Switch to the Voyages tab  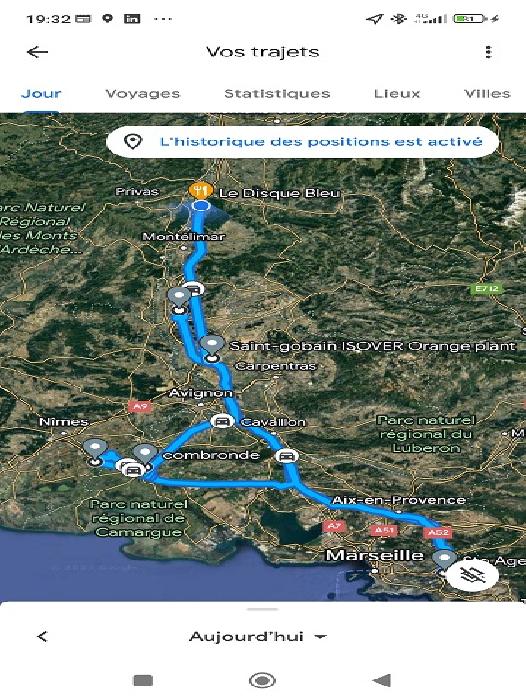(x=143, y=93)
